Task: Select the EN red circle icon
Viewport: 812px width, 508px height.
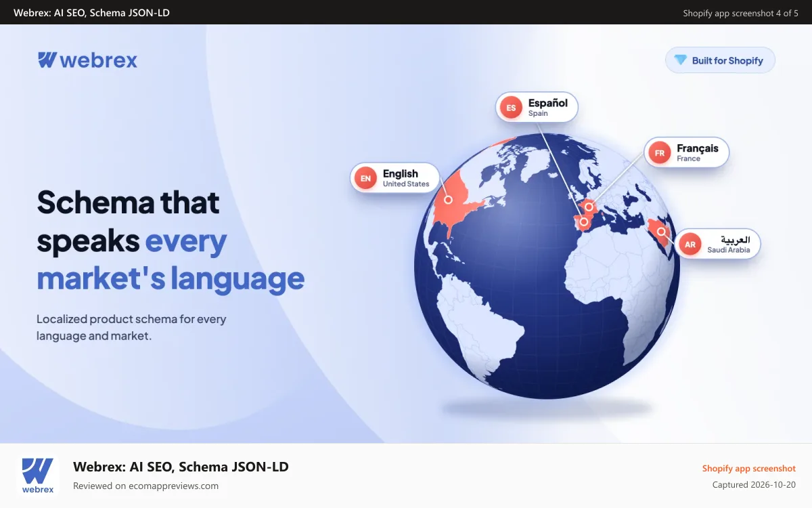Action: point(366,178)
